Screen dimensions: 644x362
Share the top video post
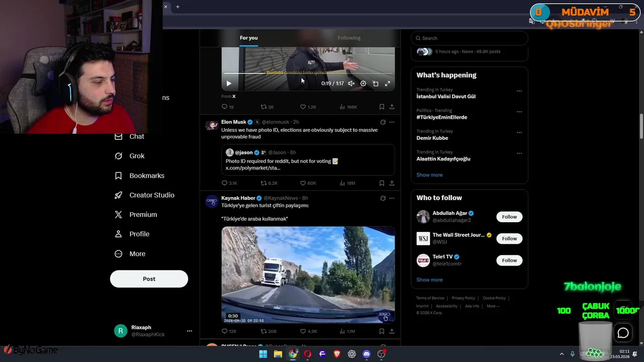click(392, 107)
